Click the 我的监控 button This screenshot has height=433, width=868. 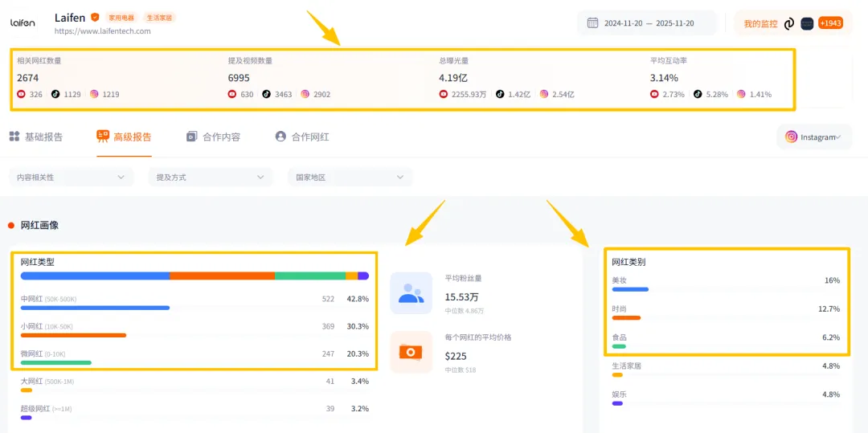[x=760, y=23]
